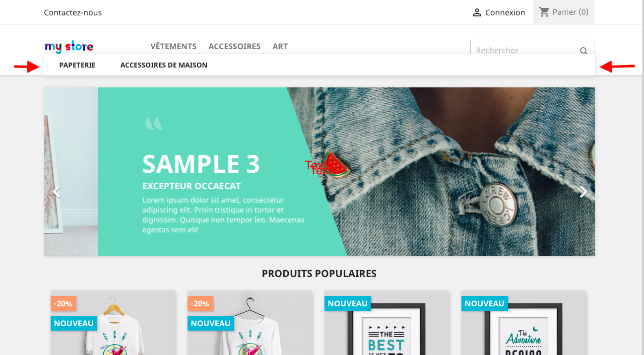
Task: Select Papeterie submenu item
Action: pos(77,65)
